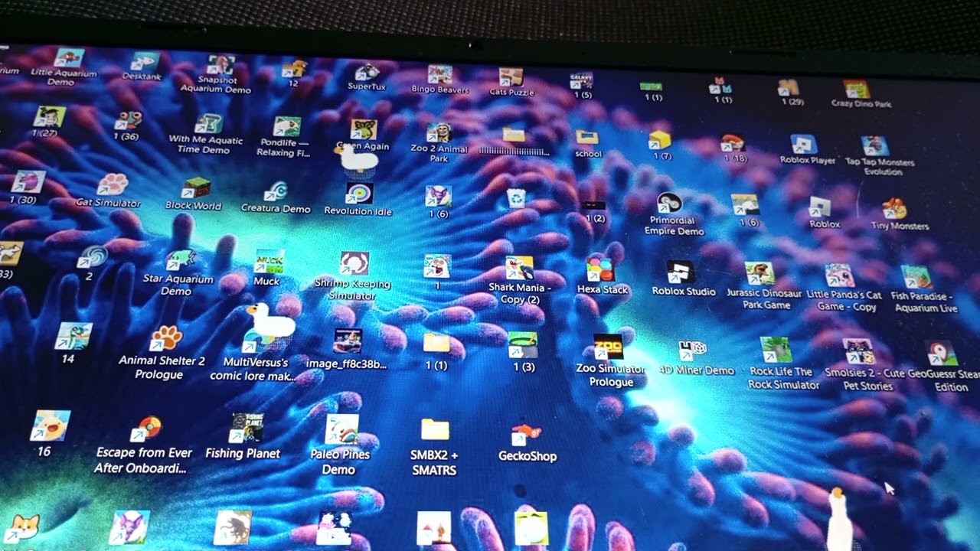Launch Hexa Stack shortcut
980x551 pixels.
point(600,271)
